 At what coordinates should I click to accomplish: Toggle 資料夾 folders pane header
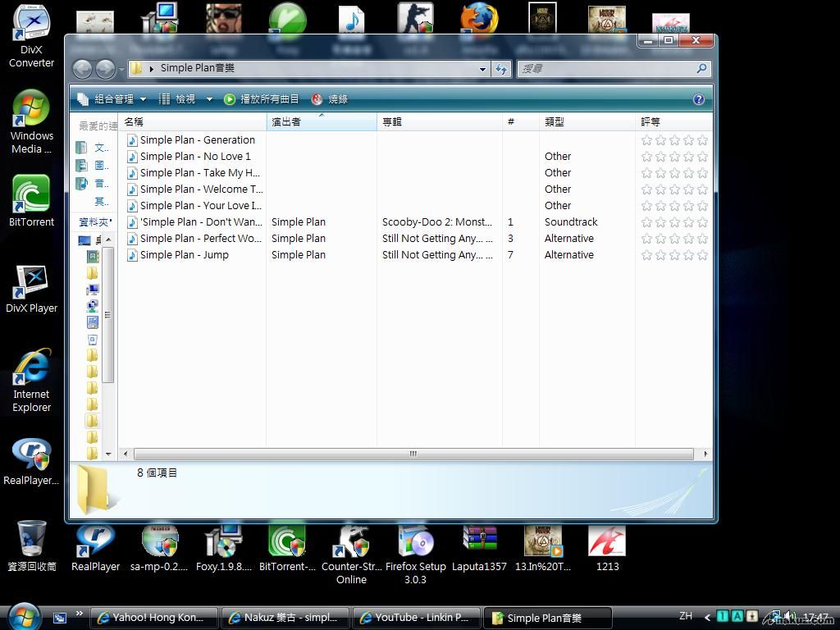95,221
